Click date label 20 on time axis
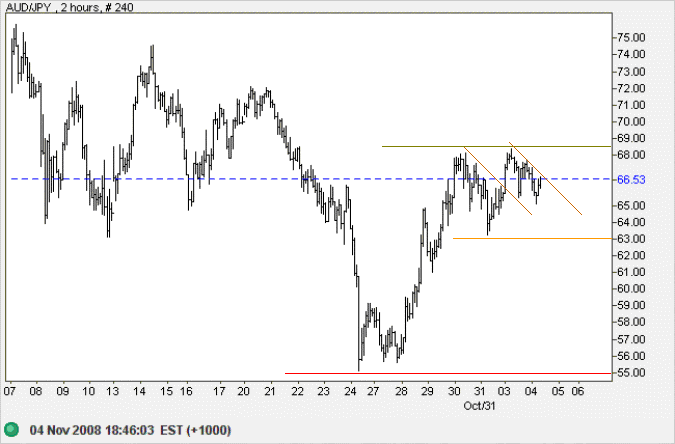This screenshot has height=444, width=675. point(244,391)
